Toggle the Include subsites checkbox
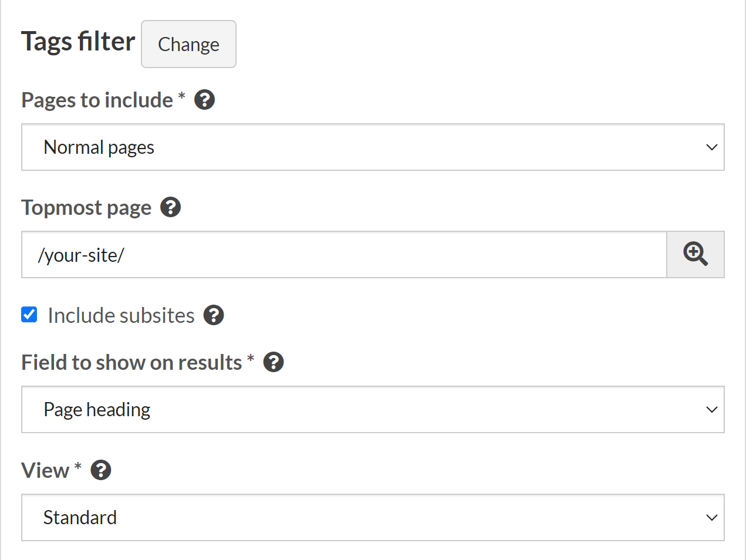Image resolution: width=746 pixels, height=560 pixels. tap(28, 315)
